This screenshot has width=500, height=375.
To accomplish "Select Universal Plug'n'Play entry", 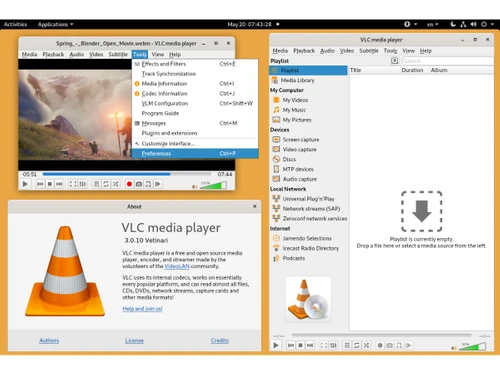I will 308,199.
